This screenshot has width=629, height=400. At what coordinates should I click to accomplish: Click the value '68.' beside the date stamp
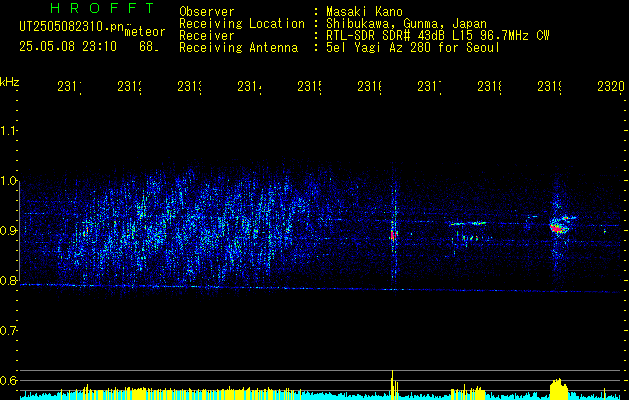(149, 47)
